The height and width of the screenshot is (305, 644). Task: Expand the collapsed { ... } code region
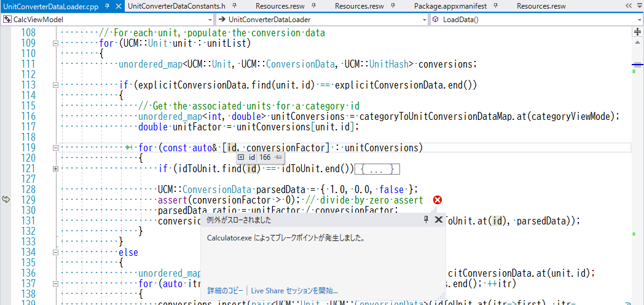pos(377,169)
